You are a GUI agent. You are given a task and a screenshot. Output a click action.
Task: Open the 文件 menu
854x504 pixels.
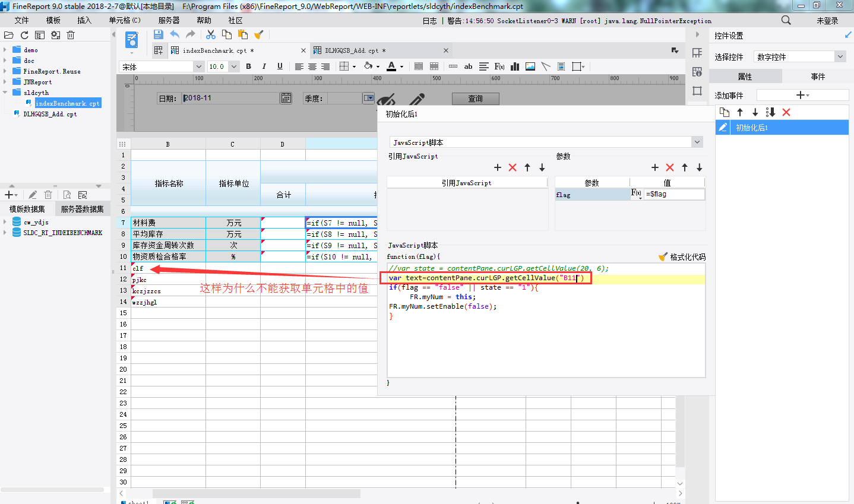tap(22, 20)
